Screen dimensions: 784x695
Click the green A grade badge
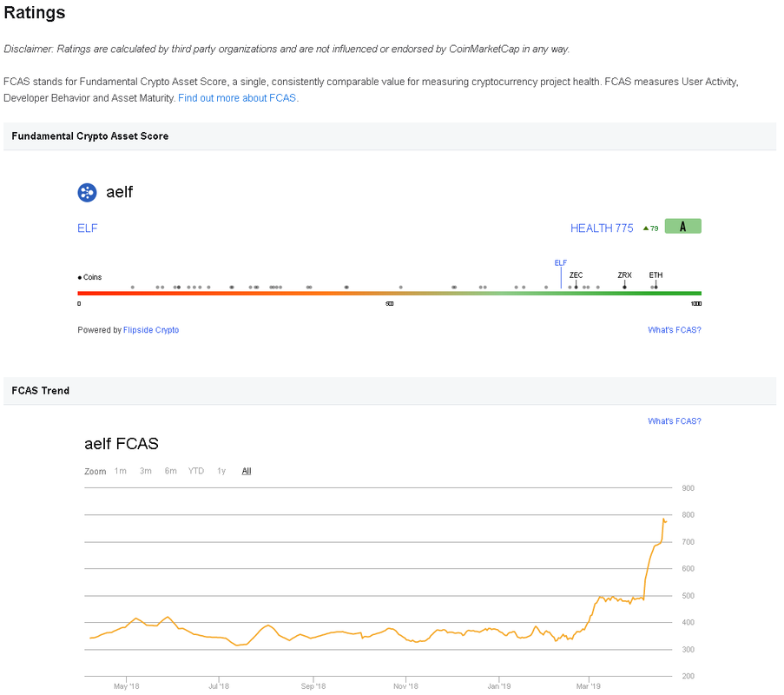pyautogui.click(x=682, y=227)
